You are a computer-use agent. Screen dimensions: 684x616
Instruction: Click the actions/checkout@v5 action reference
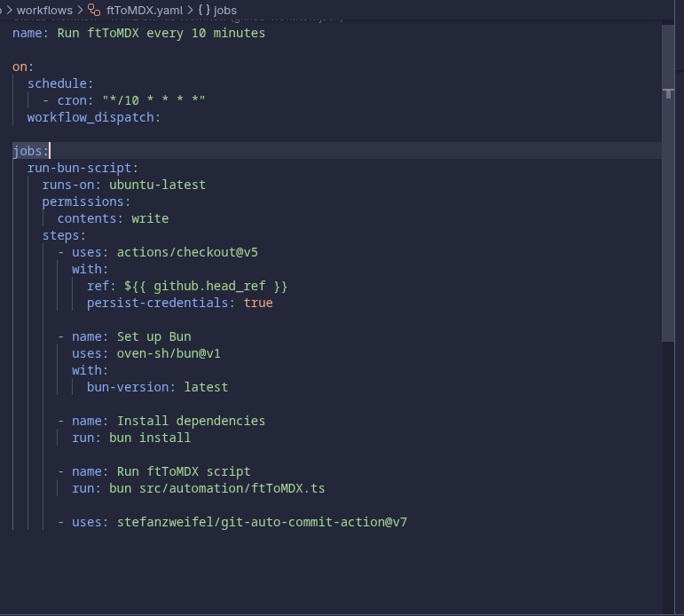187,252
